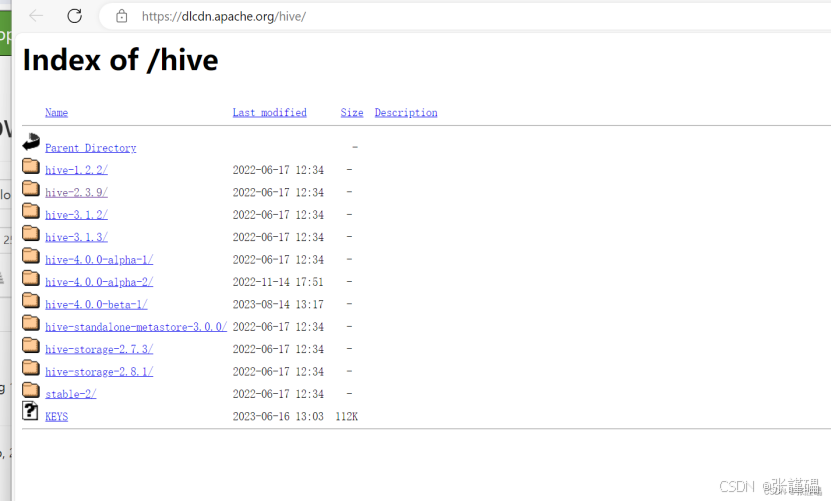Click the 2023-06-16 13:03 date text

click(278, 416)
